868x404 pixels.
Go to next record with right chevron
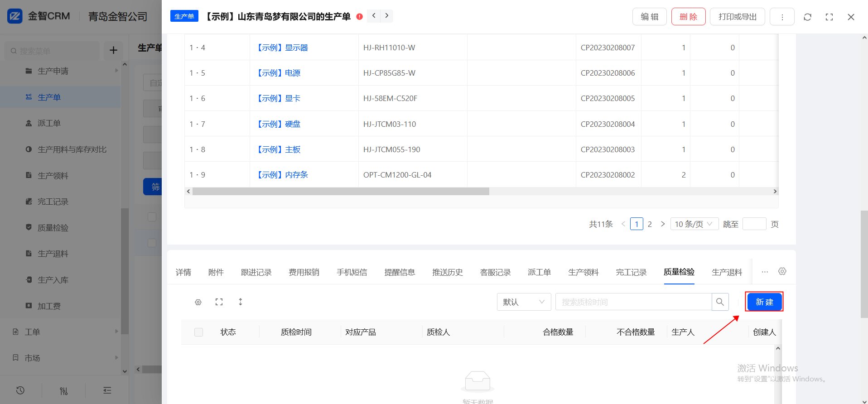tap(386, 16)
